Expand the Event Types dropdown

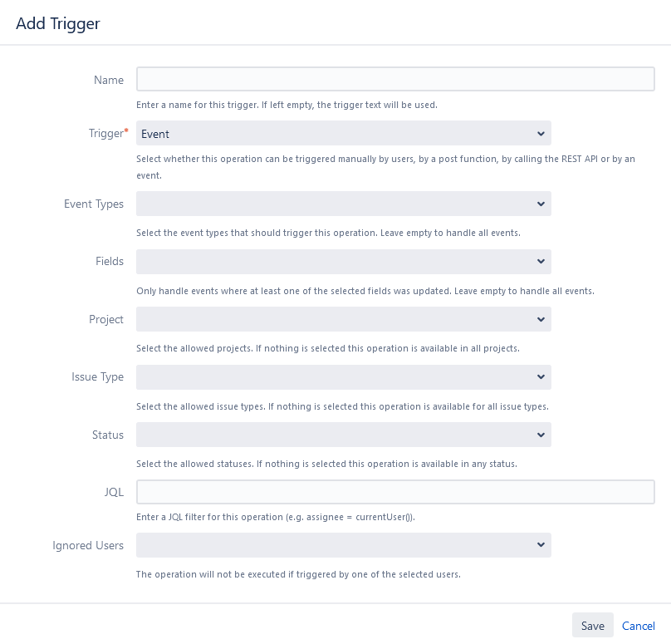click(x=344, y=204)
